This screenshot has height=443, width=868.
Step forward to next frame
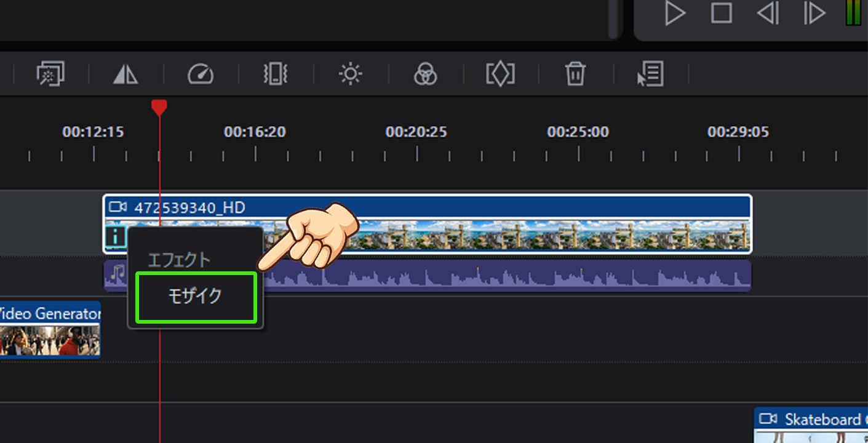(814, 13)
